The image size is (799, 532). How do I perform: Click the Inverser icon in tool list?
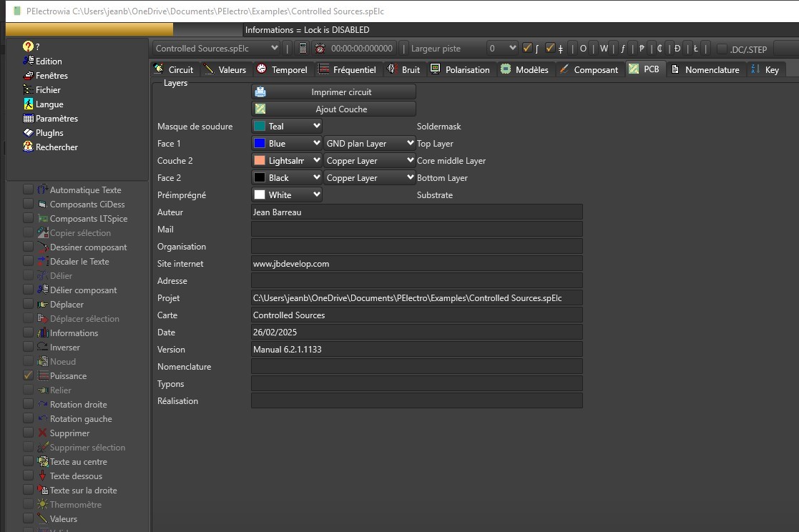[43, 348]
